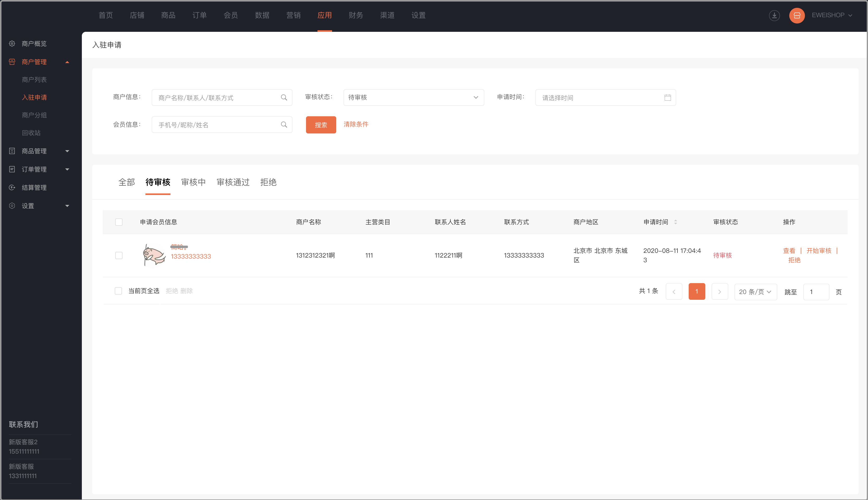Click the 结算管理 sidebar icon
The image size is (868, 500).
pyautogui.click(x=12, y=187)
